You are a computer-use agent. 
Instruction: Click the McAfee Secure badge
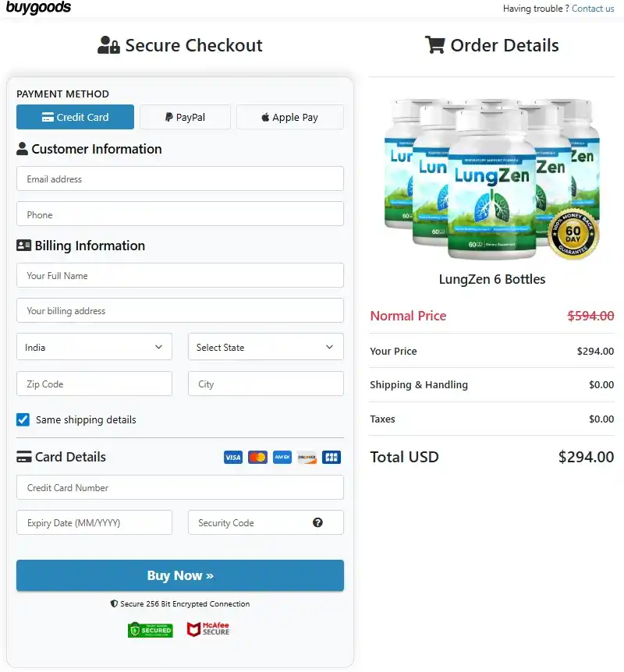point(208,629)
